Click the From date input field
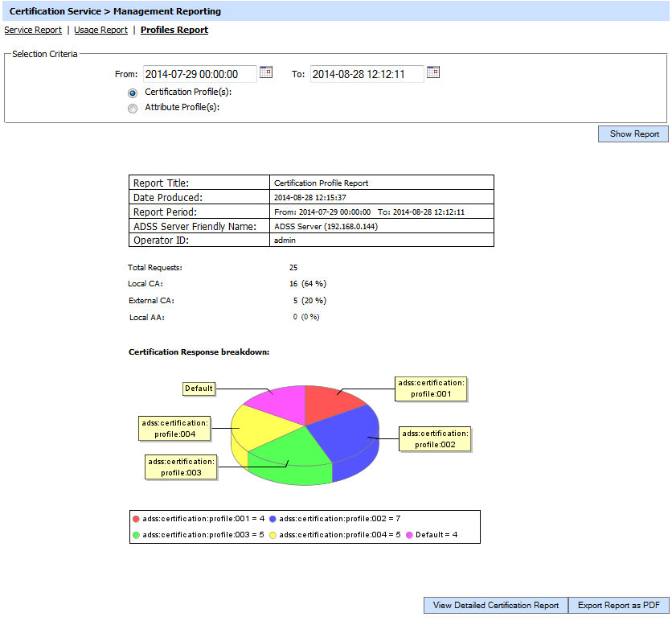Image resolution: width=672 pixels, height=621 pixels. [x=200, y=74]
